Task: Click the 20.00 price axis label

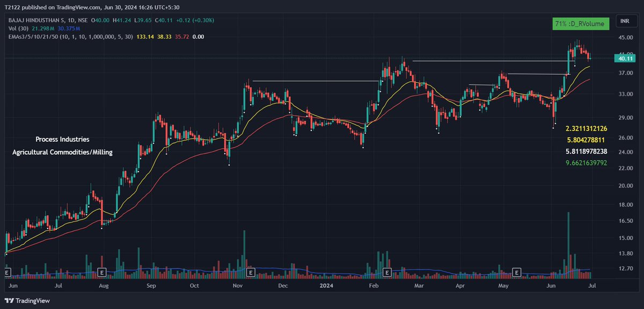Action: pos(625,186)
